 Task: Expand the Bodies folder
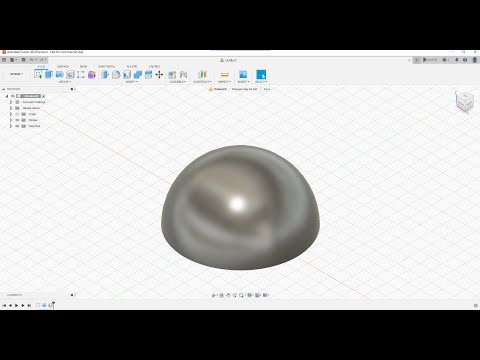(x=11, y=120)
